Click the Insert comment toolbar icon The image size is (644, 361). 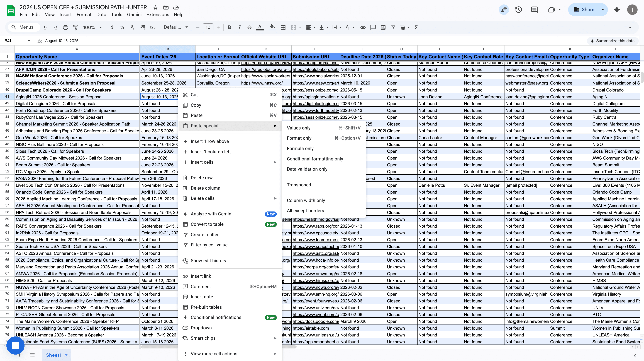[373, 27]
